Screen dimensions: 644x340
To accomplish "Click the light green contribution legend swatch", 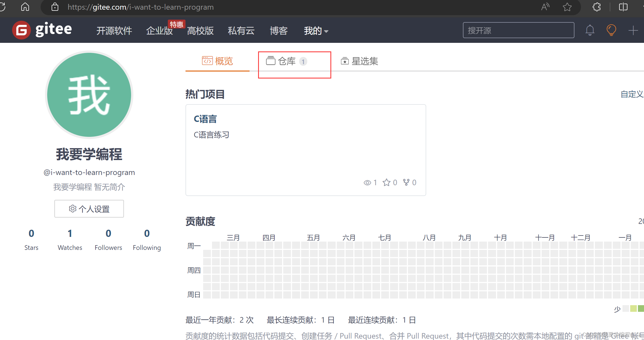I will 634,308.
